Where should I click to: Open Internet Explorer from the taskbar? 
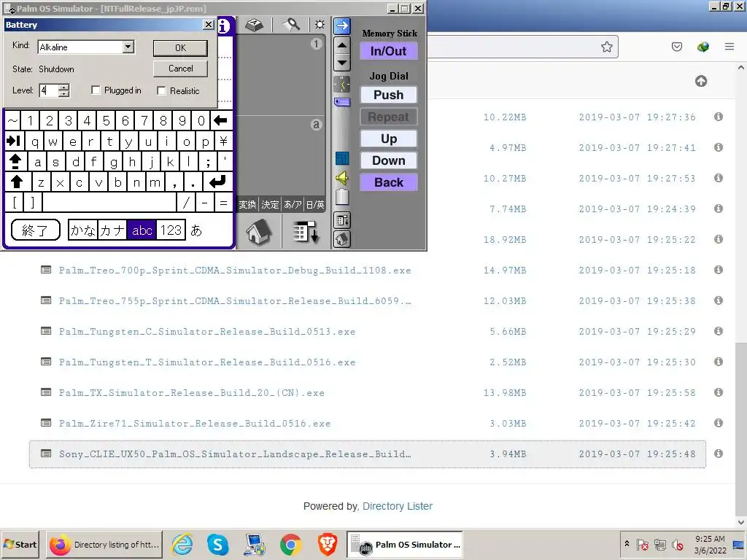coord(182,544)
